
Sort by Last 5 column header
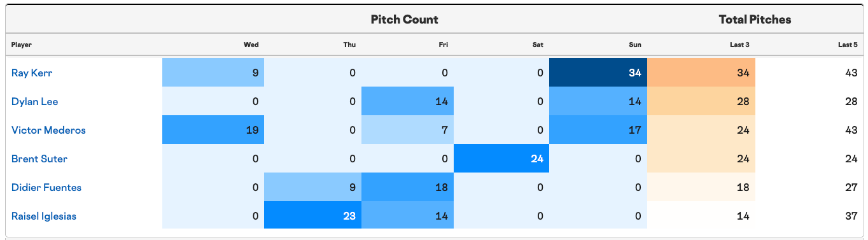click(x=848, y=45)
